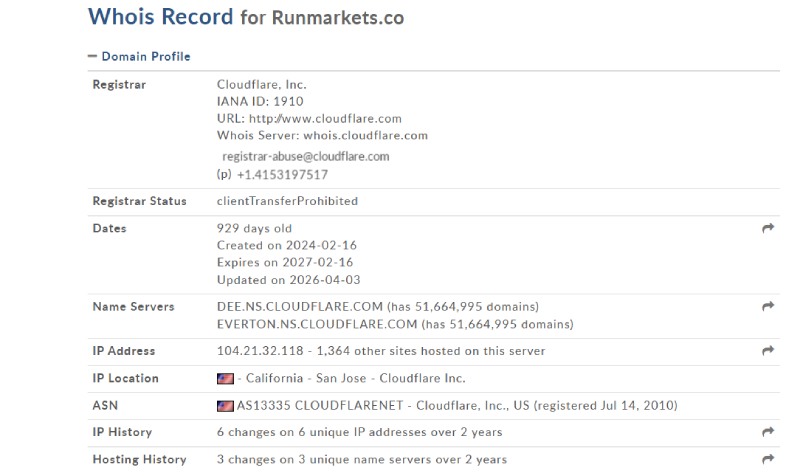Select the 6 changes IP history text
The image size is (800, 476).
pyautogui.click(x=359, y=432)
